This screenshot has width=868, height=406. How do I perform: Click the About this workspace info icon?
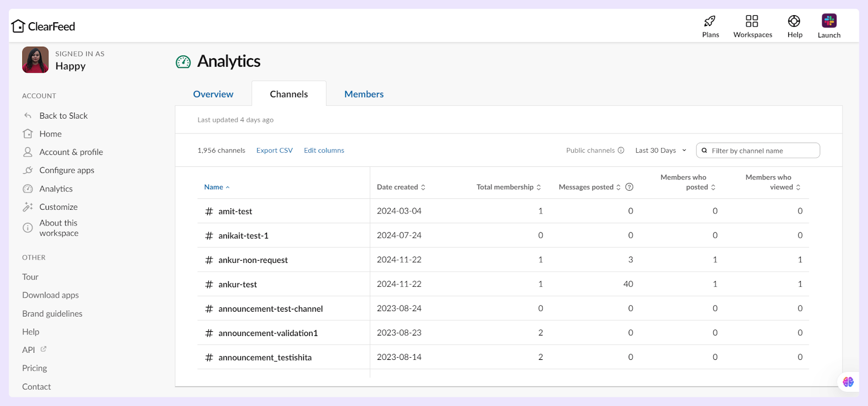[28, 228]
